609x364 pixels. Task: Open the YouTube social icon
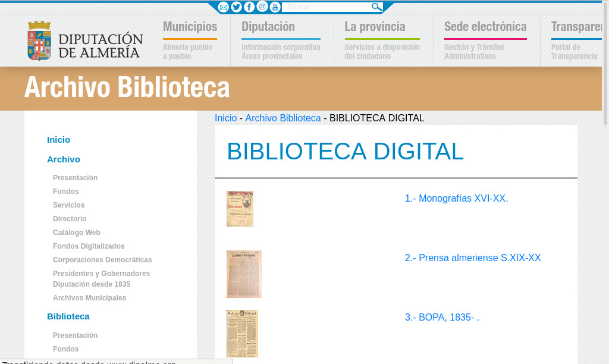(275, 7)
